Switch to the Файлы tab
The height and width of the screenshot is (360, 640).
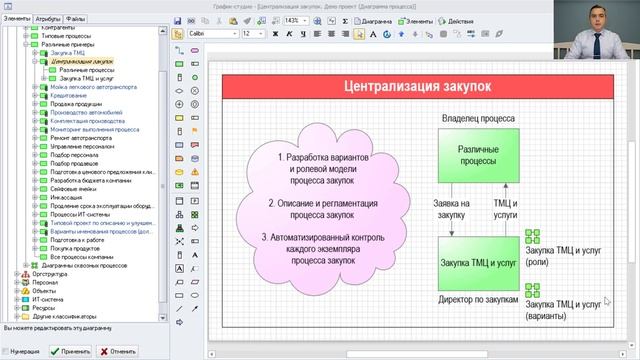(x=76, y=19)
